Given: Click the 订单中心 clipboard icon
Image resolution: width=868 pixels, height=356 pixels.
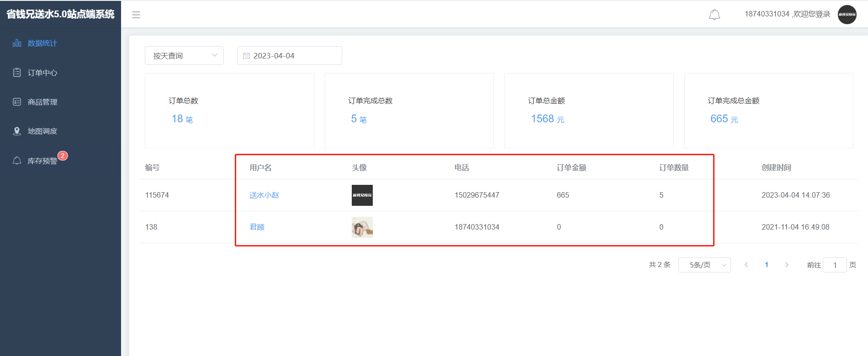Looking at the screenshot, I should [17, 73].
